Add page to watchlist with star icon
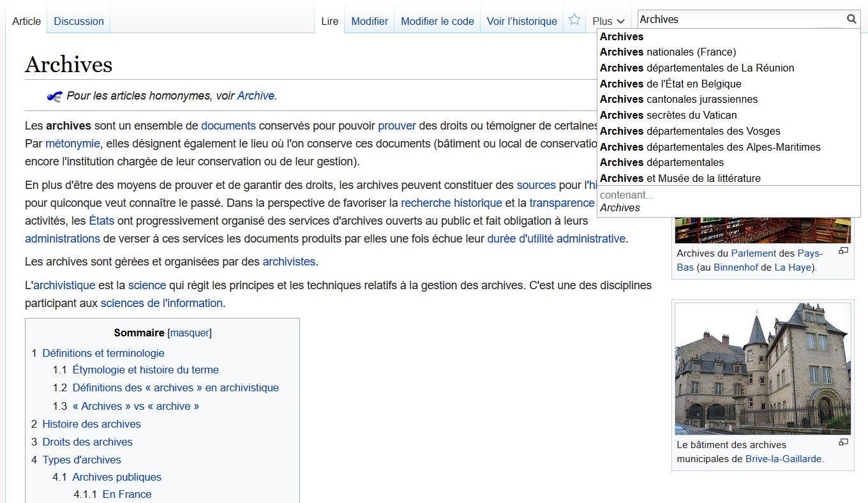The height and width of the screenshot is (503, 868). [x=574, y=20]
